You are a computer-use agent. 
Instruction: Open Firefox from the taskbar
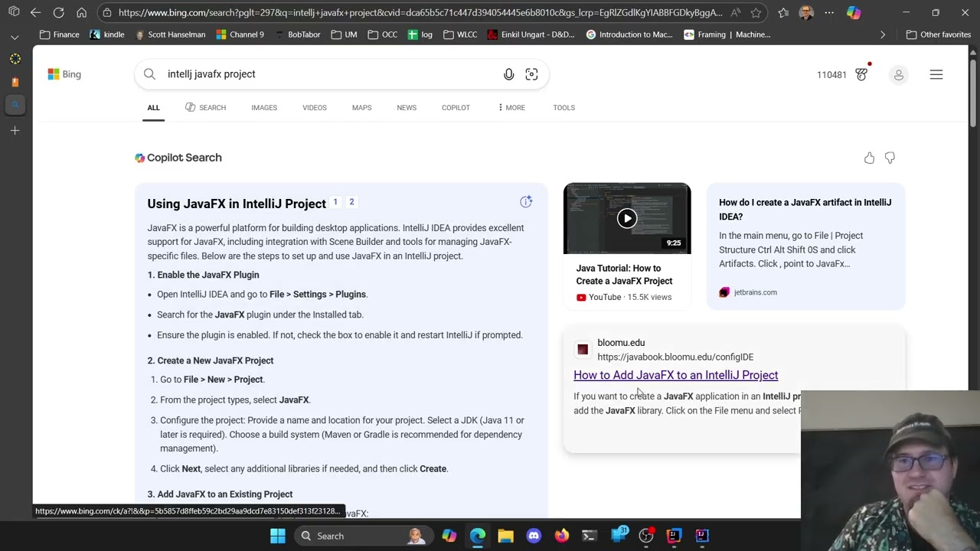click(562, 536)
